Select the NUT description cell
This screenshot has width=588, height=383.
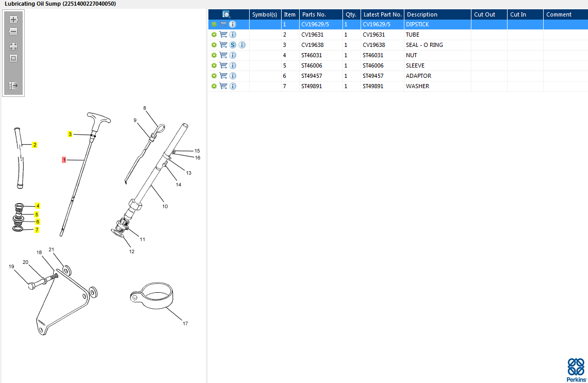click(x=437, y=55)
